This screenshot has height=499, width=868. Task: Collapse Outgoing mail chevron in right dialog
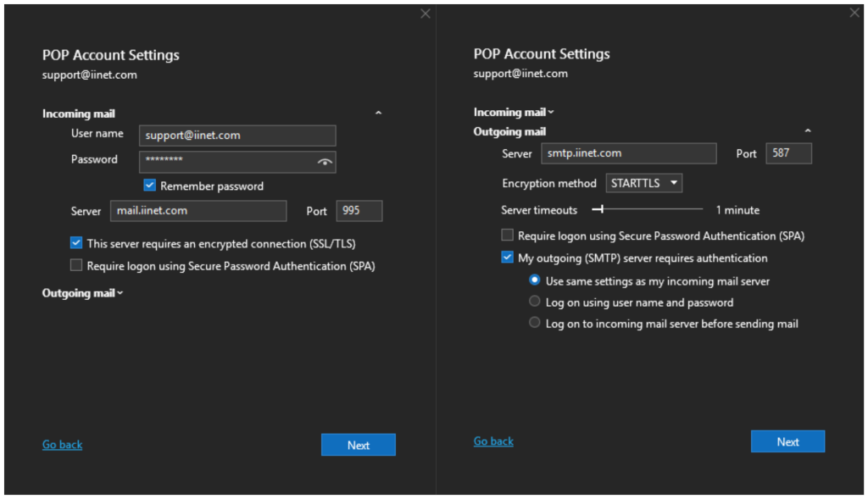(808, 131)
